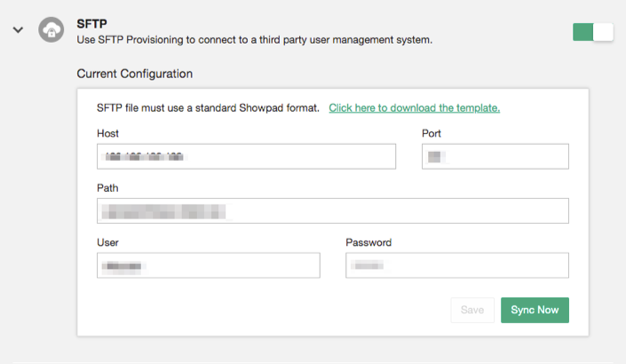The width and height of the screenshot is (626, 364).
Task: Click the SFTP Provisioning description text
Action: click(x=254, y=40)
